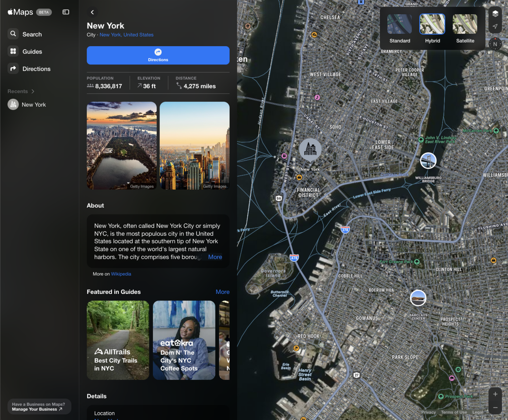Zoom out with the minus button
Image resolution: width=508 pixels, height=420 pixels.
tap(495, 407)
